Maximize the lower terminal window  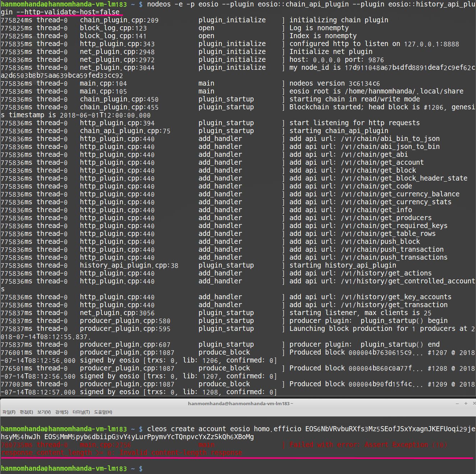466,404
